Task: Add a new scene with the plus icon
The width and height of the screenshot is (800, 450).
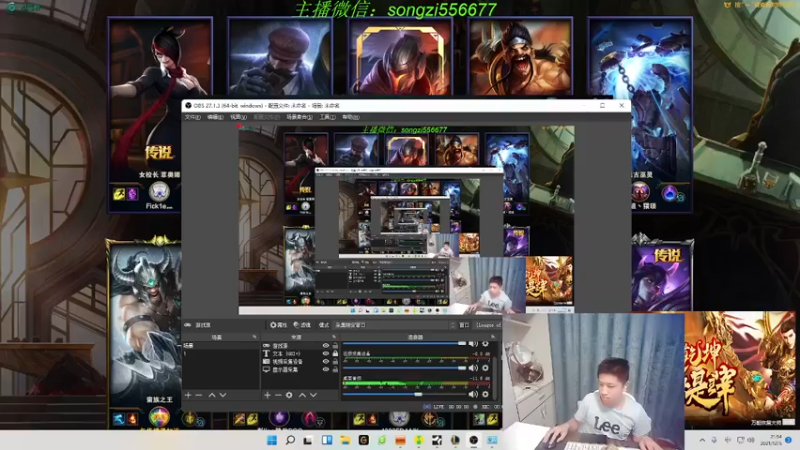Action: pyautogui.click(x=188, y=395)
